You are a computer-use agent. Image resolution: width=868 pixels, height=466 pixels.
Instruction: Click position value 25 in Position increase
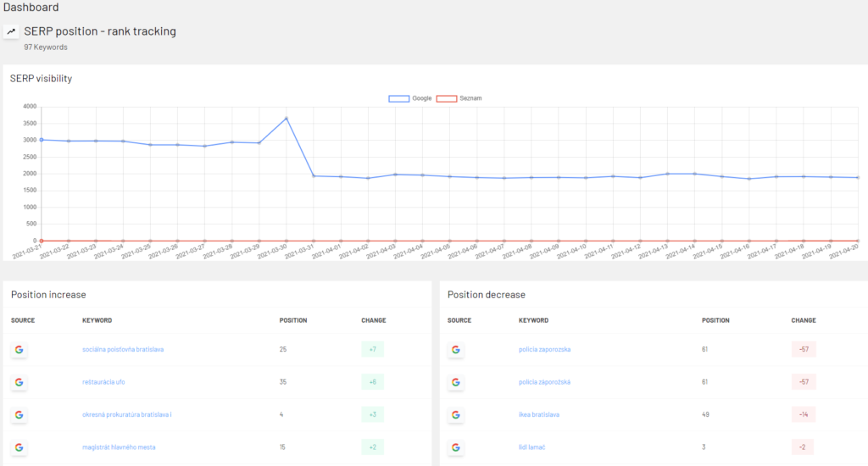[283, 350]
